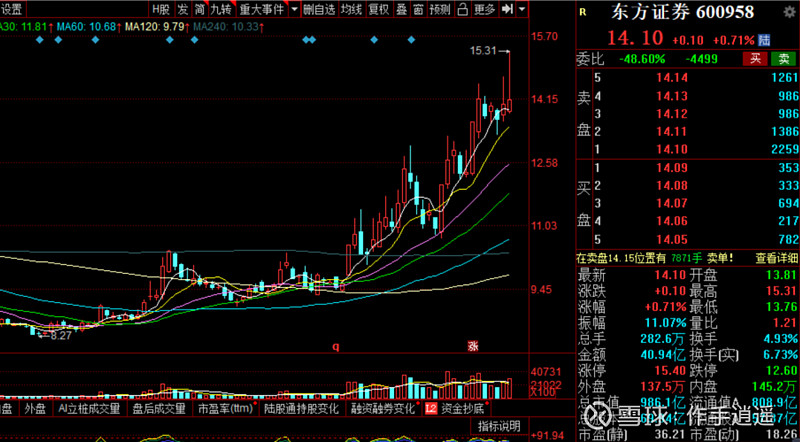Click the 跌停 12.60 limit-down value

point(782,371)
